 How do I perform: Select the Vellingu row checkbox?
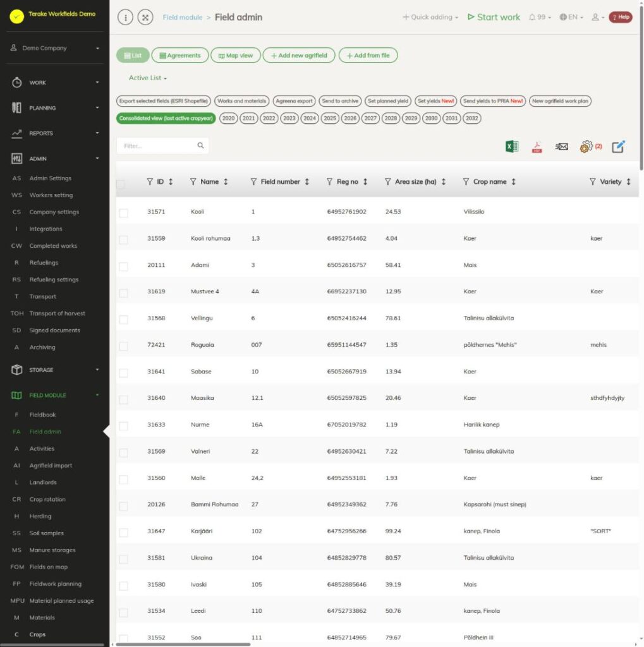click(x=123, y=319)
